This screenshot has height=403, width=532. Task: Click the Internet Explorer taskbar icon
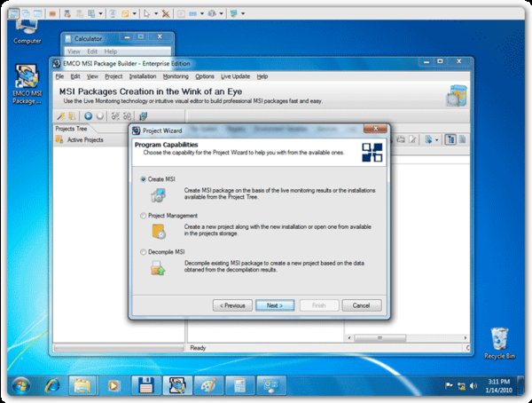(52, 386)
